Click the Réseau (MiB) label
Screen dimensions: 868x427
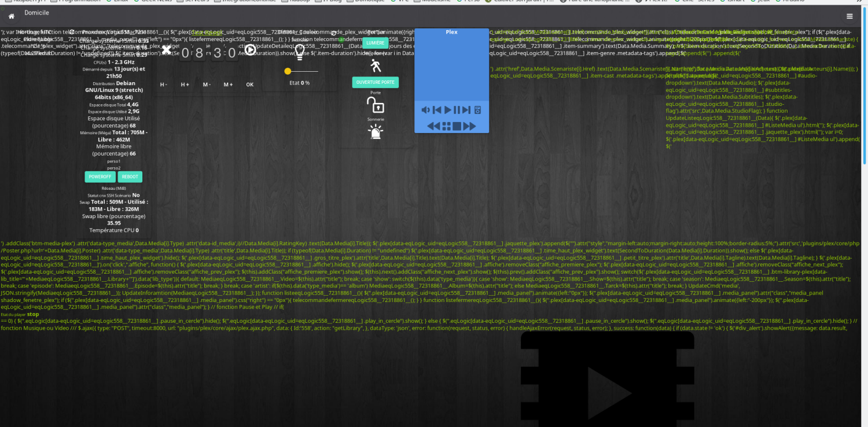pyautogui.click(x=113, y=188)
